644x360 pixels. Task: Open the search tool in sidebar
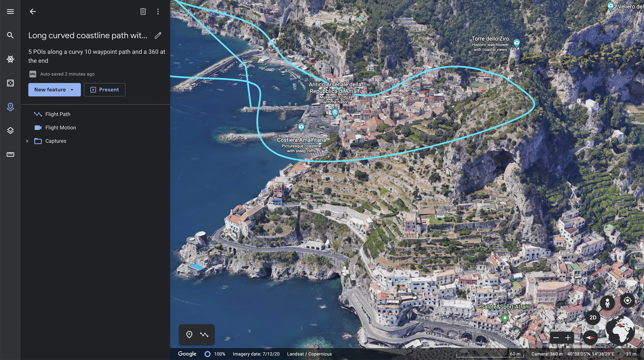[x=10, y=35]
